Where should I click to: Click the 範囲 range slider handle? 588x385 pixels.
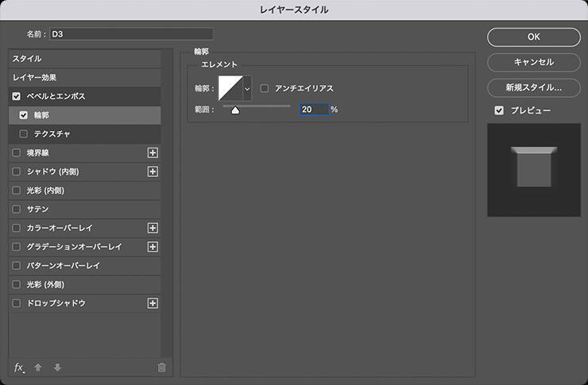[x=235, y=110]
